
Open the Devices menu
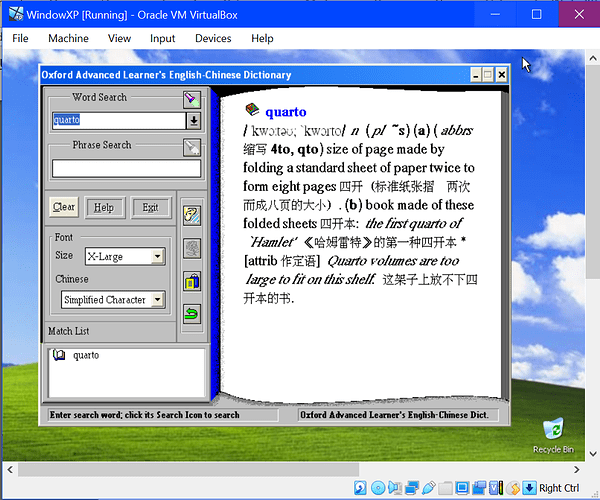coord(213,38)
